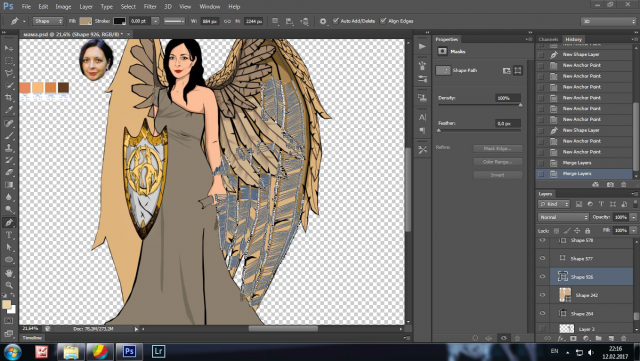
Task: Click the Invert button
Action: (497, 175)
